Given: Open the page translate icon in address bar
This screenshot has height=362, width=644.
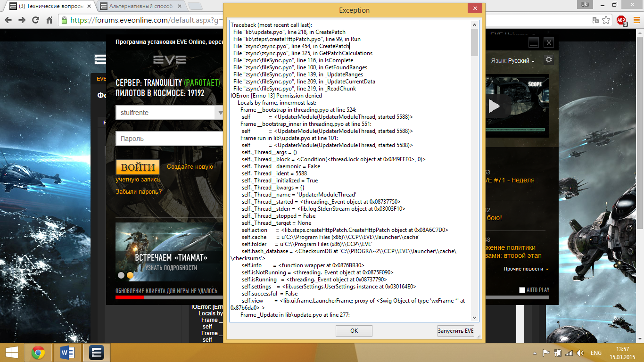Looking at the screenshot, I should click(x=595, y=20).
